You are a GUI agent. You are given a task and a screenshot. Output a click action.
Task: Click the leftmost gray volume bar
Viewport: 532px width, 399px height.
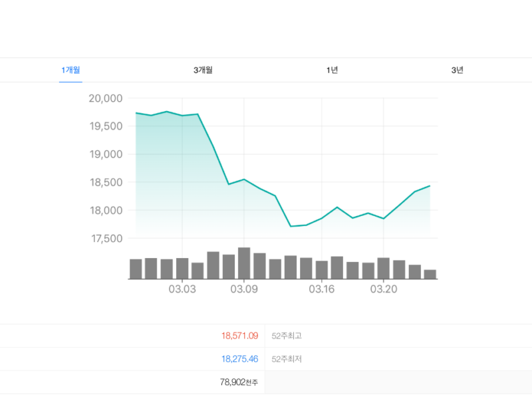tap(136, 269)
